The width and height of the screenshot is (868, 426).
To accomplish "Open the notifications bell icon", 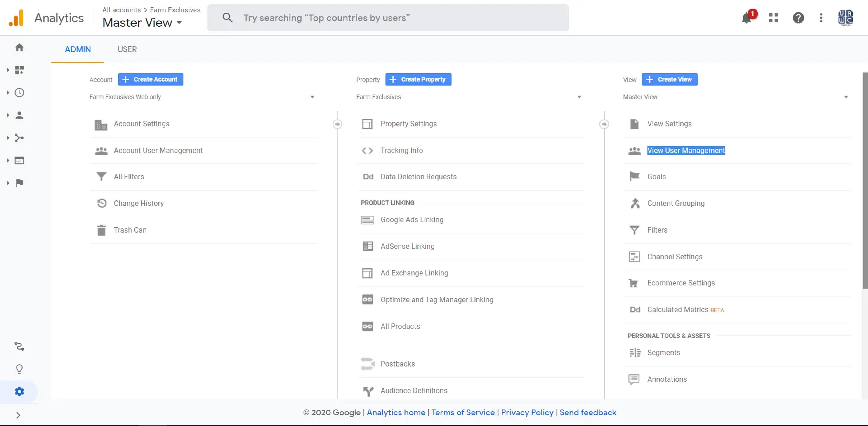I will [x=747, y=17].
